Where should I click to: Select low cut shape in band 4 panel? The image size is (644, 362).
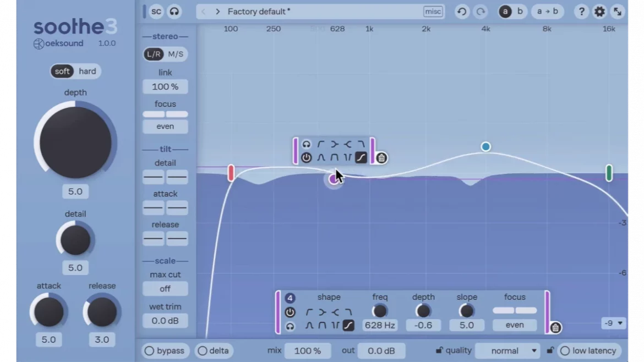click(309, 312)
